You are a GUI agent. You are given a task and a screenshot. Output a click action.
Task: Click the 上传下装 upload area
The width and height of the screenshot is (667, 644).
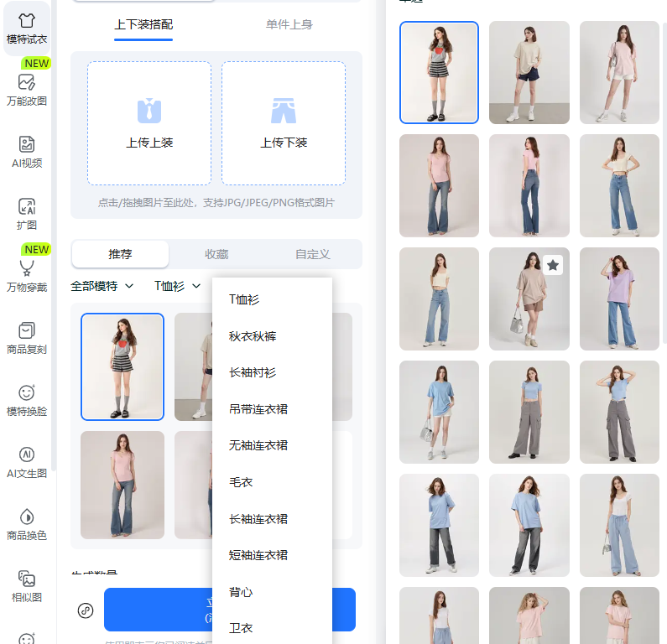click(x=284, y=123)
